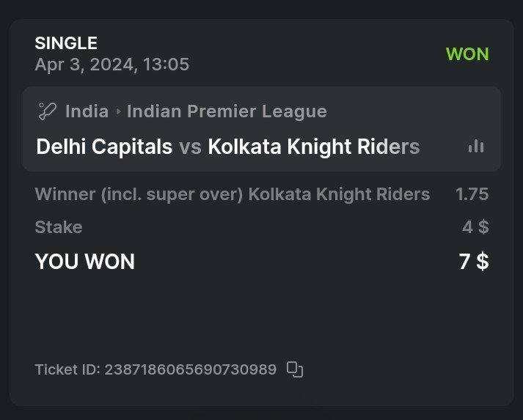Image resolution: width=523 pixels, height=420 pixels.
Task: Click the vs text between teams
Action: tap(190, 147)
